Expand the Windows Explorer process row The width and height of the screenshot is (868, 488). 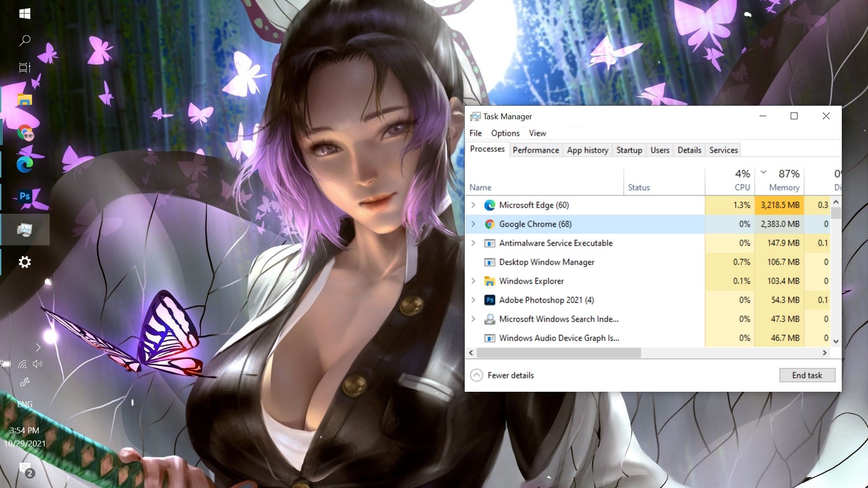tap(473, 281)
